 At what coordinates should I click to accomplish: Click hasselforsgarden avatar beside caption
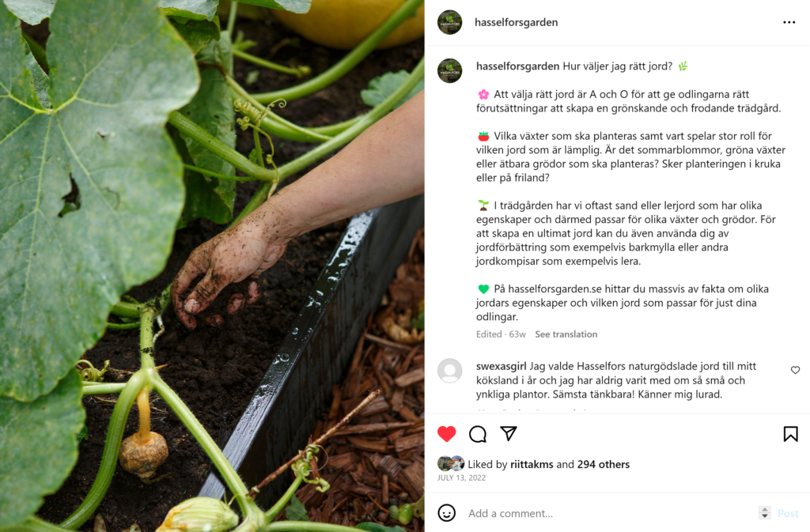[x=450, y=70]
